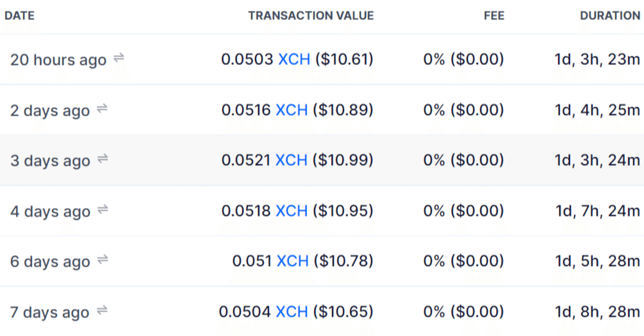This screenshot has width=644, height=336.
Task: Open XCH link in 0.0516 transaction row
Action: pyautogui.click(x=291, y=110)
